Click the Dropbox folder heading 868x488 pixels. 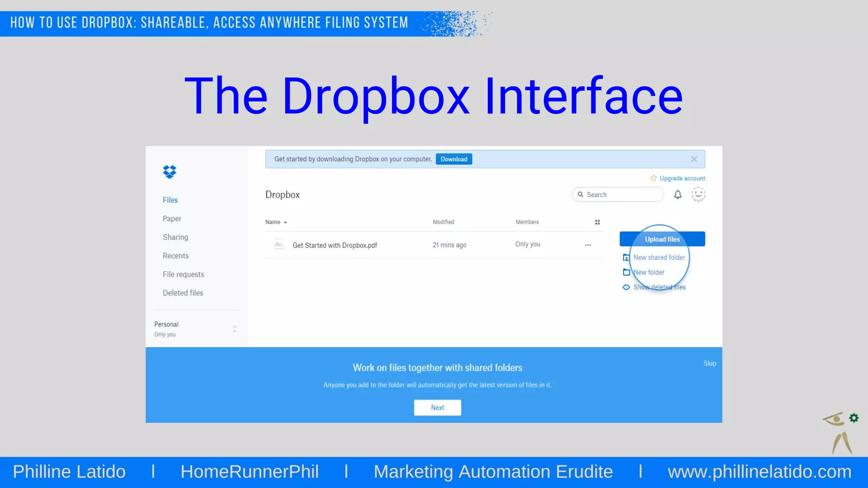pos(282,195)
